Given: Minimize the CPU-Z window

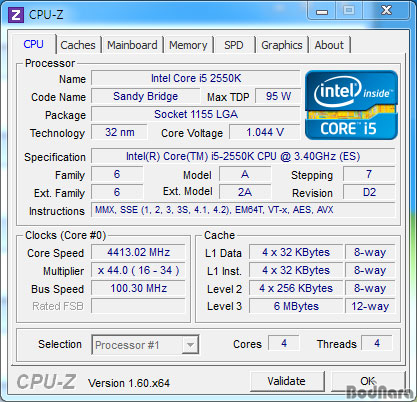Looking at the screenshot, I should [322, 11].
